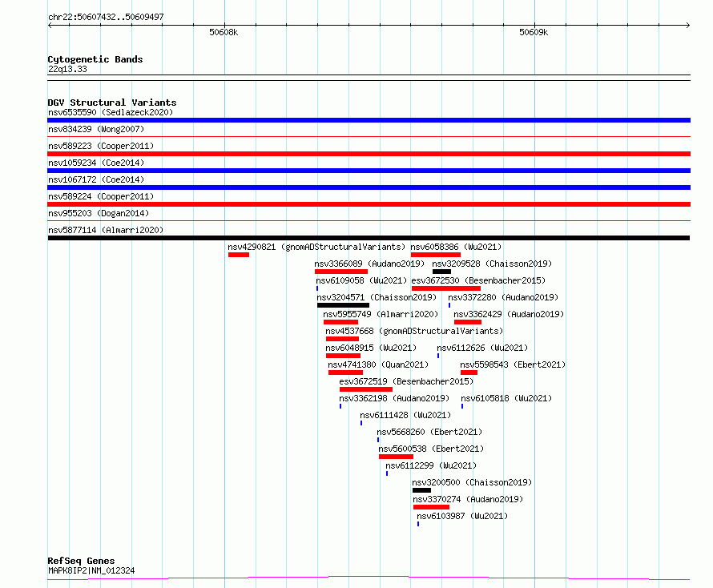The height and width of the screenshot is (588, 713).
Task: Open nsv3209528 (Chaisson2019) label
Action: (x=492, y=264)
